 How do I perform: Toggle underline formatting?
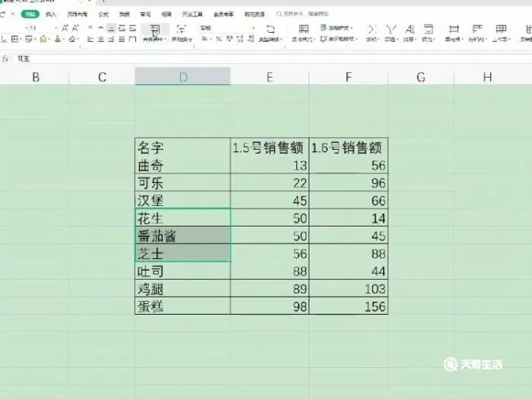point(3,39)
